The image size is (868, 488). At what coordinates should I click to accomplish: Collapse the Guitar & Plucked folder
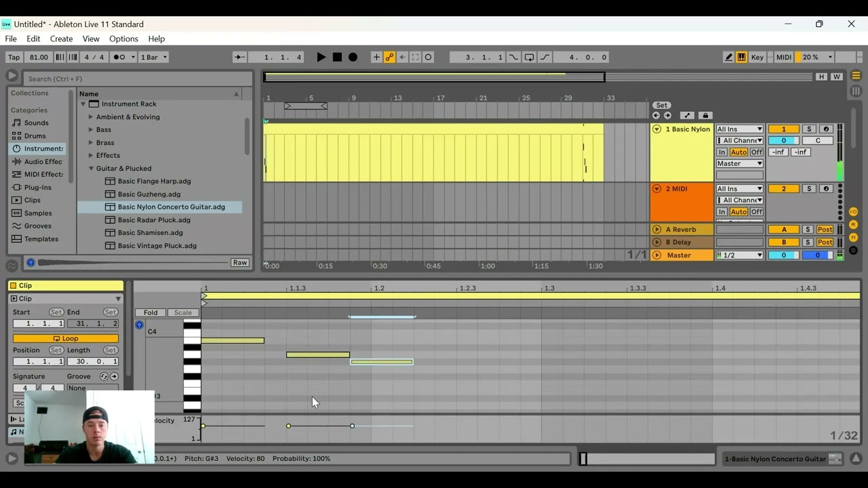pyautogui.click(x=90, y=168)
